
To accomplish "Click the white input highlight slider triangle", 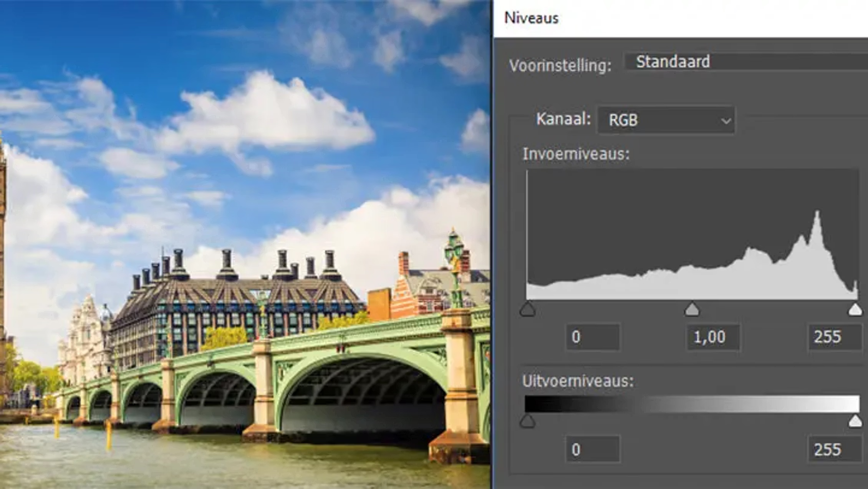I will click(x=855, y=310).
